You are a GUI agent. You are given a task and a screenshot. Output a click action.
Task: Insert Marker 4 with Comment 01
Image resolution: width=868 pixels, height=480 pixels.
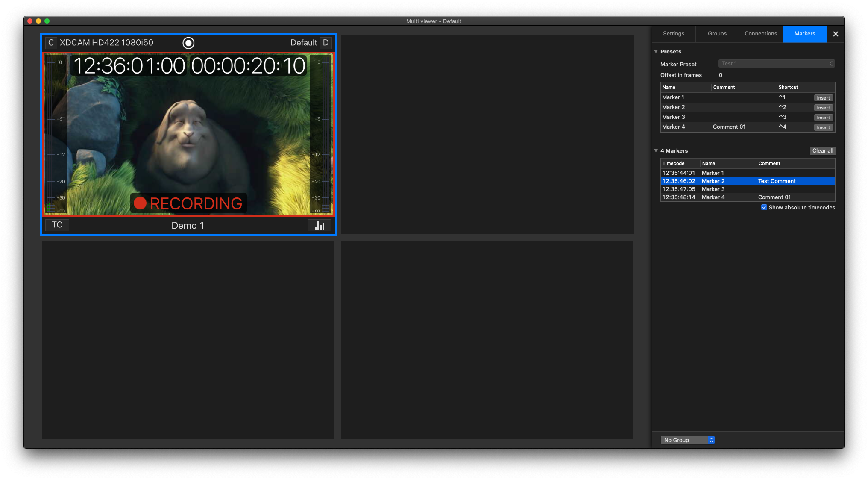pos(823,127)
